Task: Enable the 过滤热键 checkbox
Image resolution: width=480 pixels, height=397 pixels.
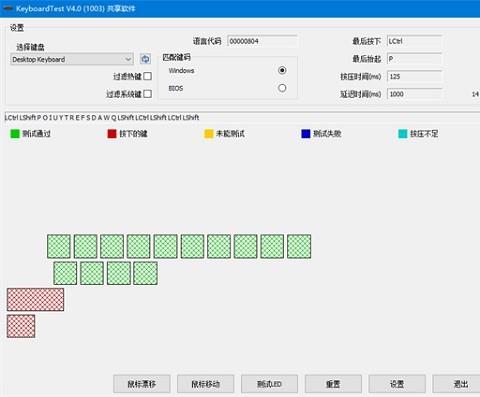Action: (148, 76)
